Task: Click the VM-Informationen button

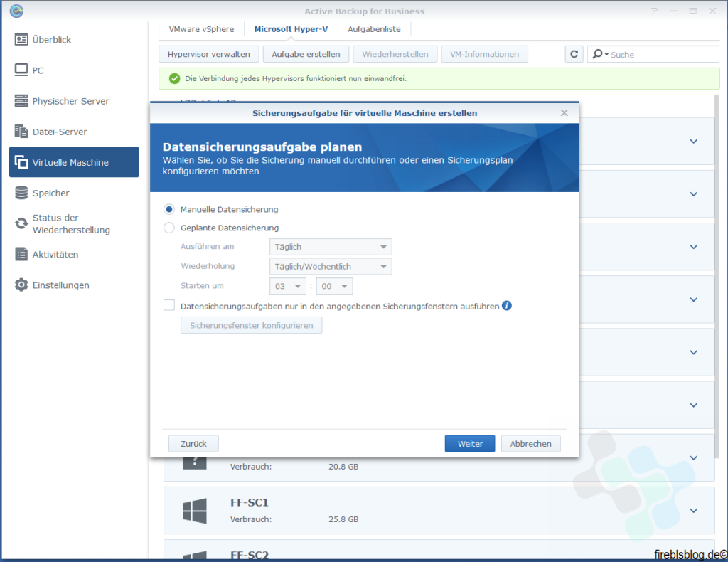Action: point(485,54)
